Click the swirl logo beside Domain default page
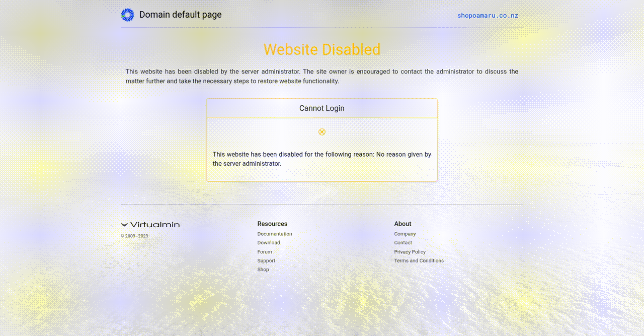 point(127,15)
